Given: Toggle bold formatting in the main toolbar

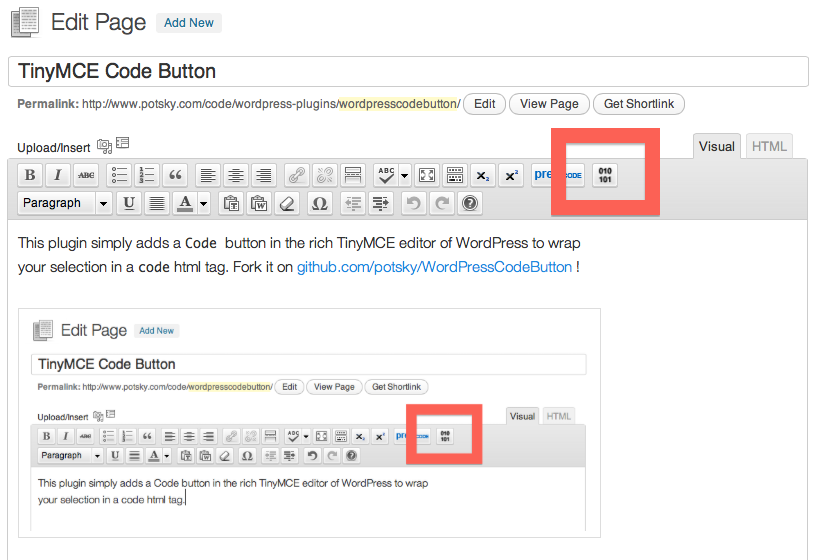Looking at the screenshot, I should [x=30, y=175].
